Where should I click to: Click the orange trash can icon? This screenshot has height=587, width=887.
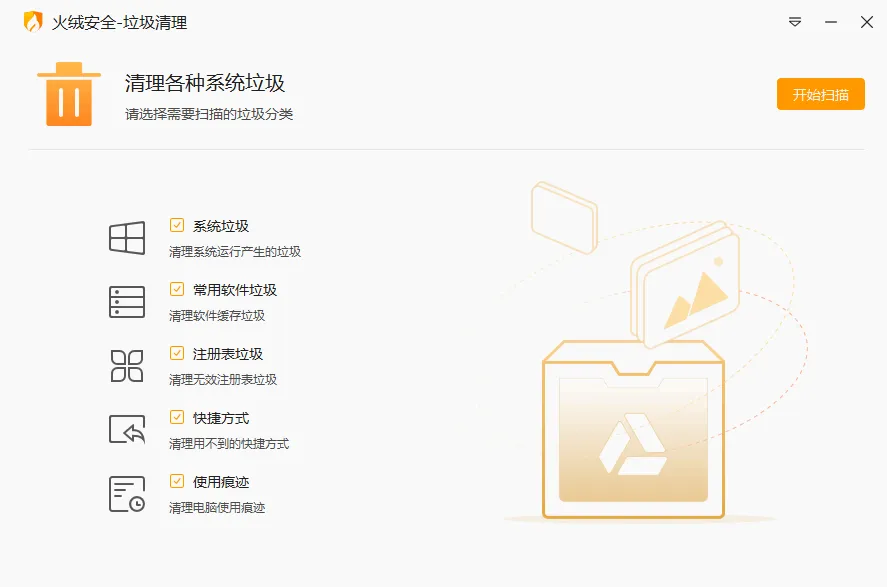click(x=69, y=94)
